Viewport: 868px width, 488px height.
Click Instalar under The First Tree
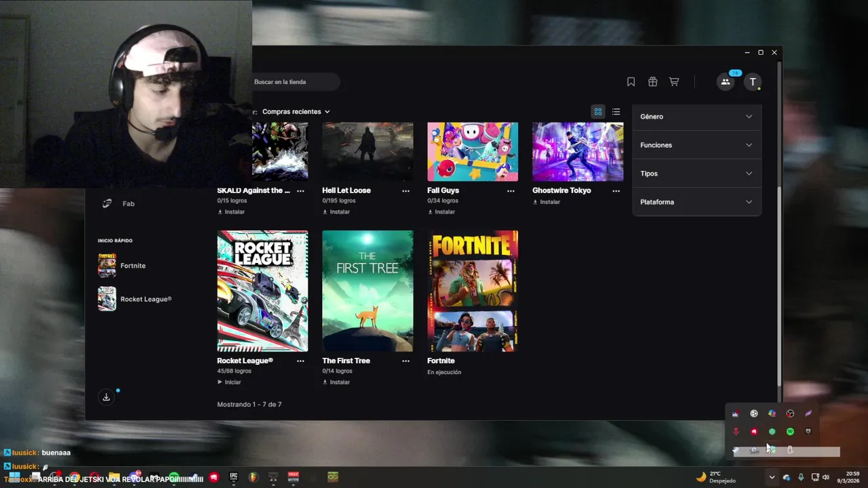click(x=336, y=382)
